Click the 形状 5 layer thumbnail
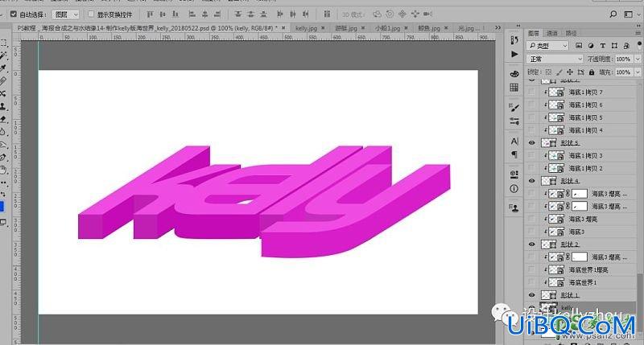 tap(549, 143)
